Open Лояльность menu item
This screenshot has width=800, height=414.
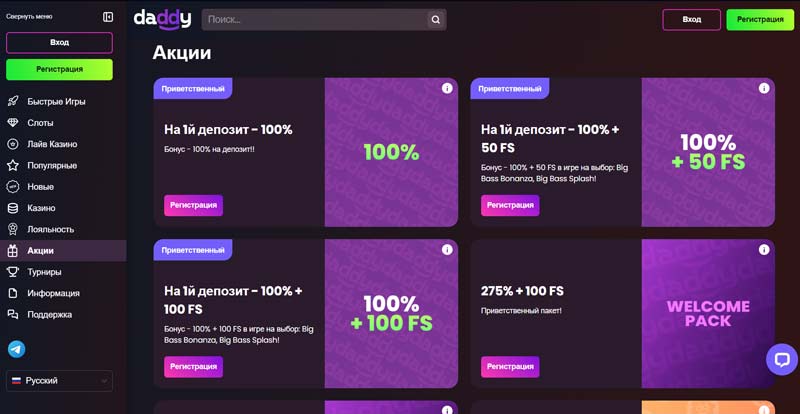click(51, 229)
